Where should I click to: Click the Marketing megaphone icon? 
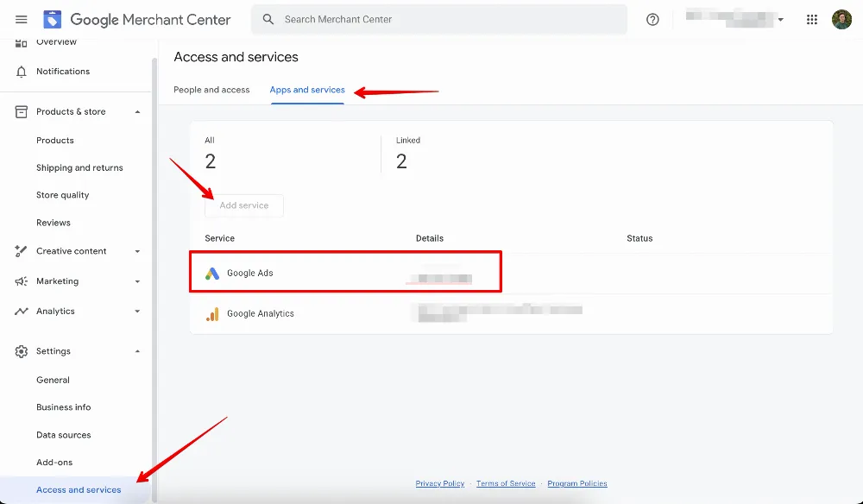pos(21,281)
